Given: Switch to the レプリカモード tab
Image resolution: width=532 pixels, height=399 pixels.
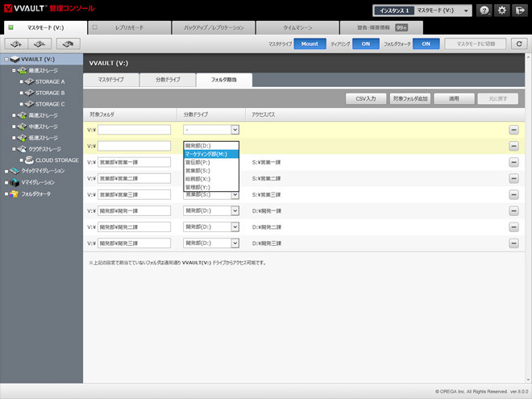Looking at the screenshot, I should [129, 28].
